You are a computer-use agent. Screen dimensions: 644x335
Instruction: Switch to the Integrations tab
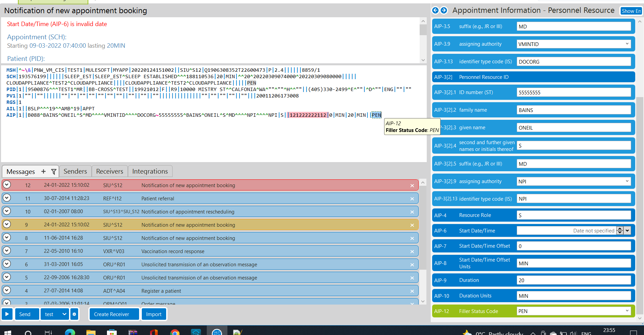coord(150,171)
